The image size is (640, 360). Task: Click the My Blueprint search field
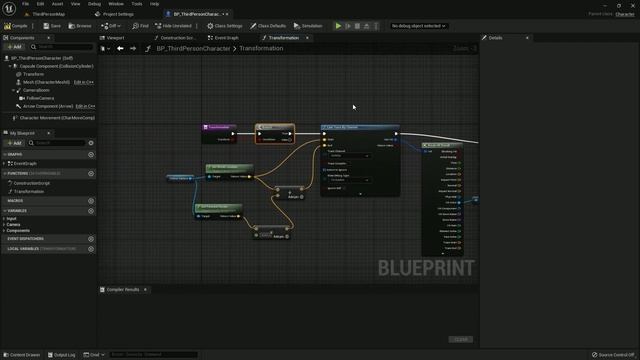(x=56, y=143)
